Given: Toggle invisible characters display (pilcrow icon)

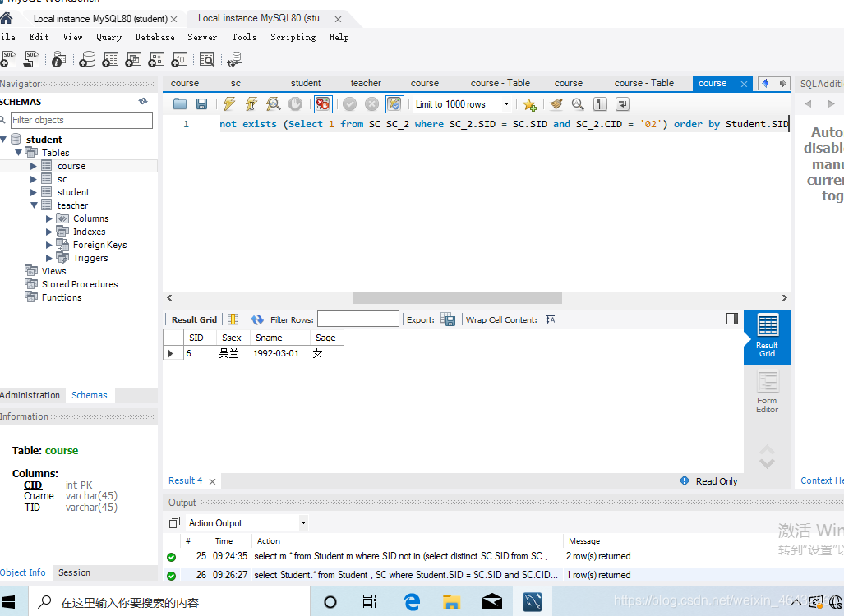Looking at the screenshot, I should (600, 103).
